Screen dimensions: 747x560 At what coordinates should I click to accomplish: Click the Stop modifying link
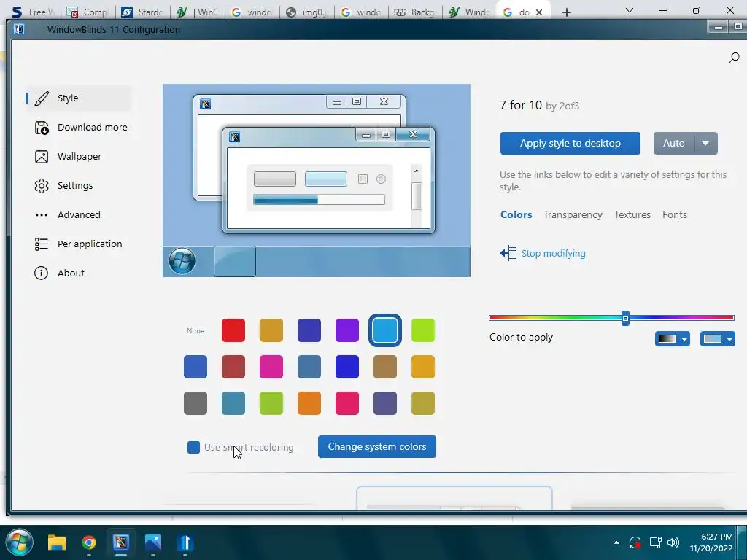[x=553, y=253]
